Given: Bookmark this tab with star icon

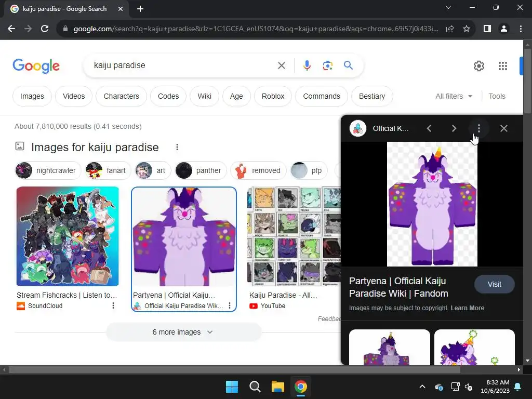Looking at the screenshot, I should point(467,29).
